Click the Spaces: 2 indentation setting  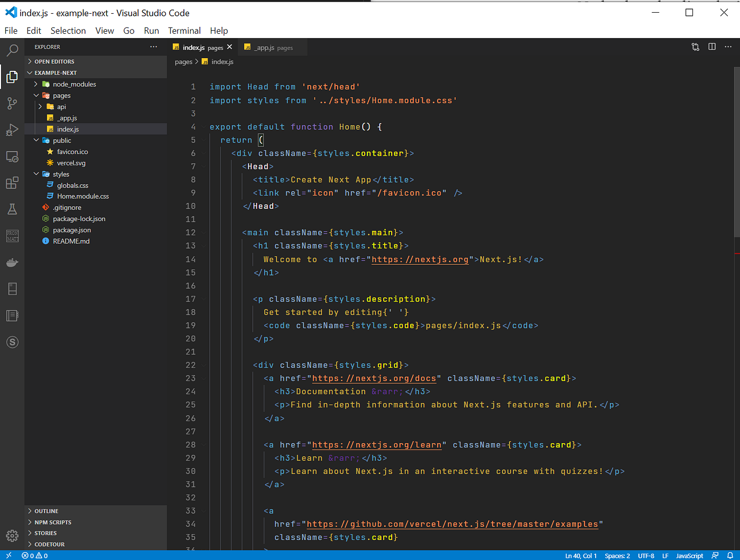tap(617, 555)
